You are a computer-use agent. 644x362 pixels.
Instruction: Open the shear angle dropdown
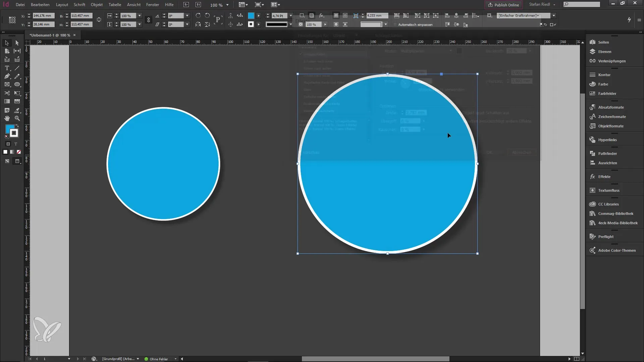(x=187, y=24)
